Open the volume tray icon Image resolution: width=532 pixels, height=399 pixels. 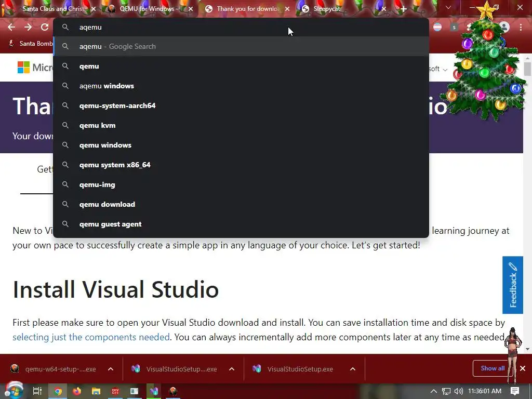click(x=458, y=391)
